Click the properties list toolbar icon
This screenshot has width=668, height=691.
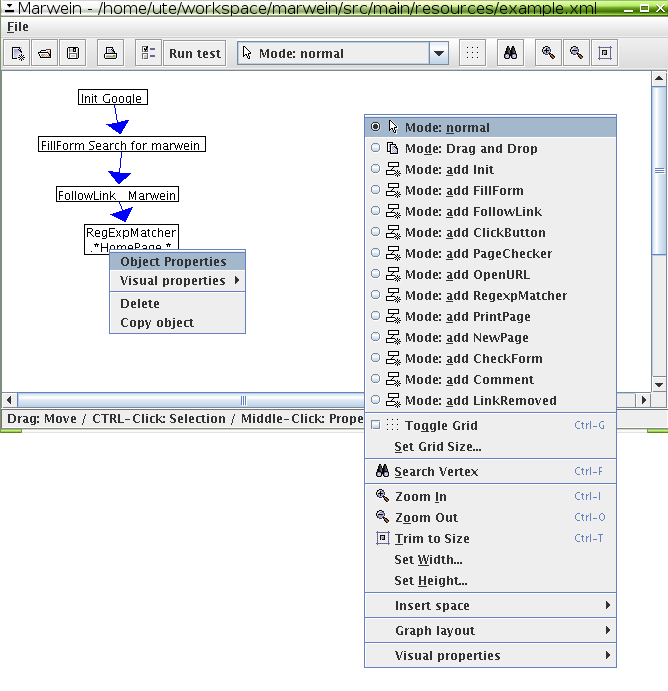pyautogui.click(x=148, y=53)
